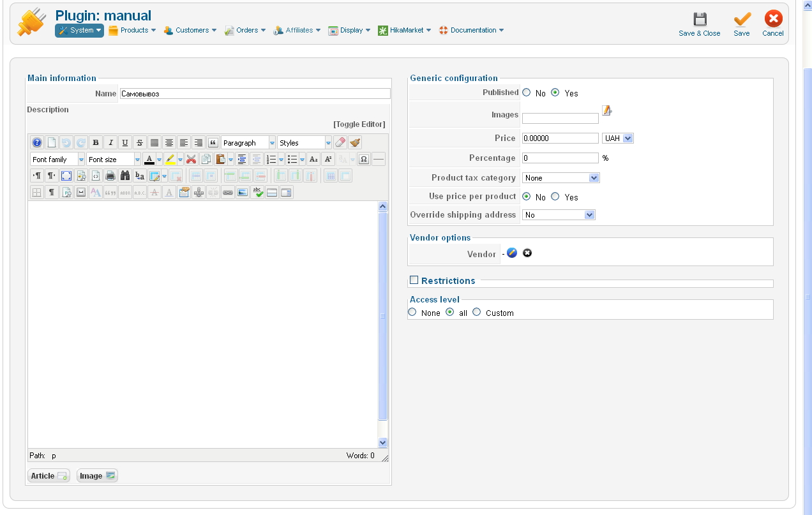Viewport: 812px width, 515px height.
Task: Click the chain Insert link icon
Action: [228, 192]
